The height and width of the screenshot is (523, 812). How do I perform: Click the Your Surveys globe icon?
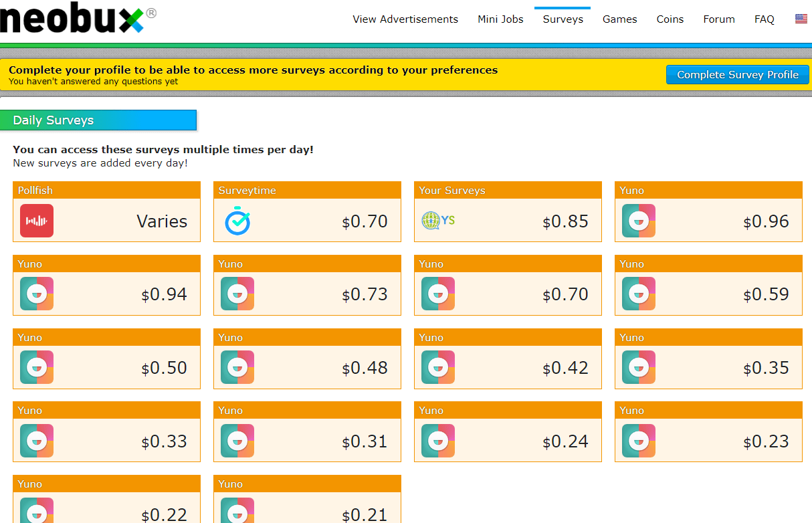coord(438,220)
